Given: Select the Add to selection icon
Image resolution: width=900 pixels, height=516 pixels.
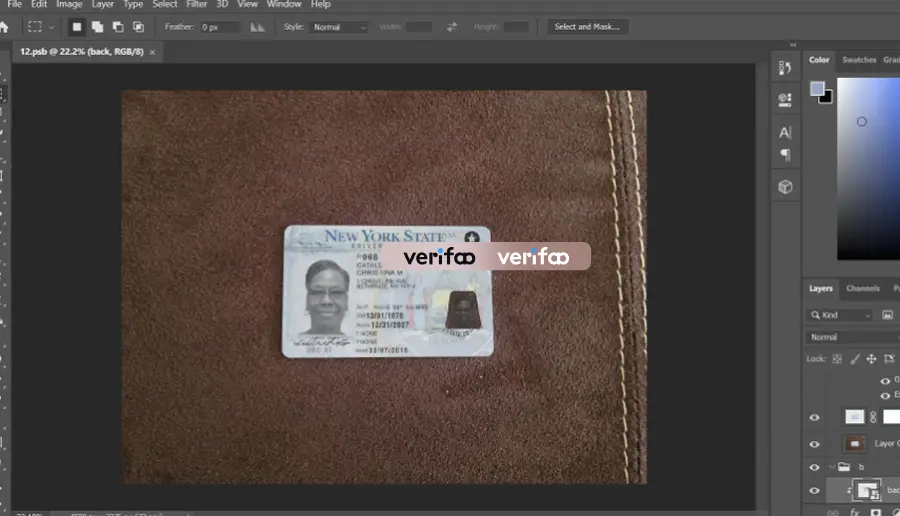Looking at the screenshot, I should pos(98,27).
